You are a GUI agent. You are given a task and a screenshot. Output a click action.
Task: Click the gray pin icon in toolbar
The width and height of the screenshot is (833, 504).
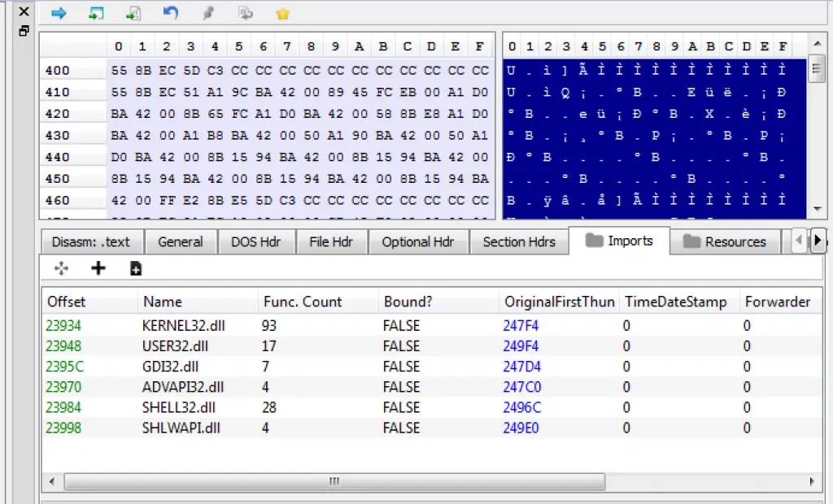[208, 13]
